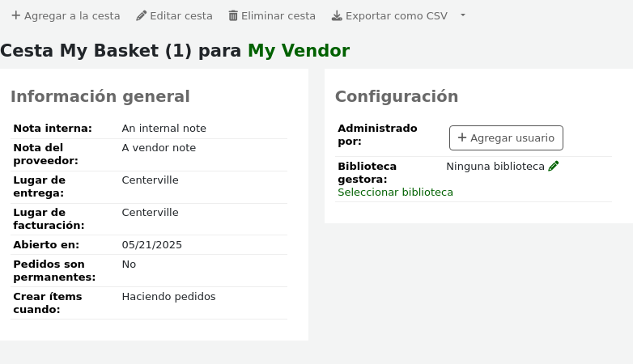Click the 'An internal note' value
This screenshot has height=364, width=633.
tap(164, 128)
